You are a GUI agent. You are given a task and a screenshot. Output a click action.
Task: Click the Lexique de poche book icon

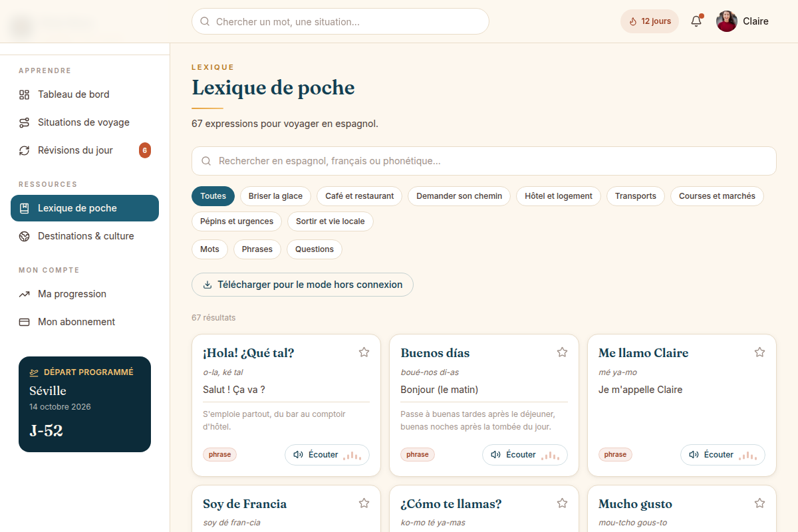[x=24, y=208]
